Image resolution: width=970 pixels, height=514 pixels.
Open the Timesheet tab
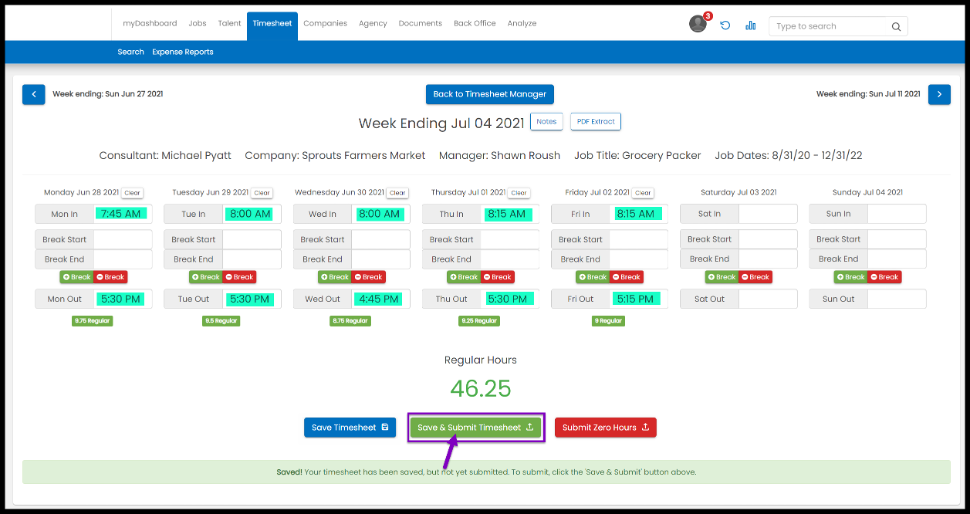[x=273, y=23]
